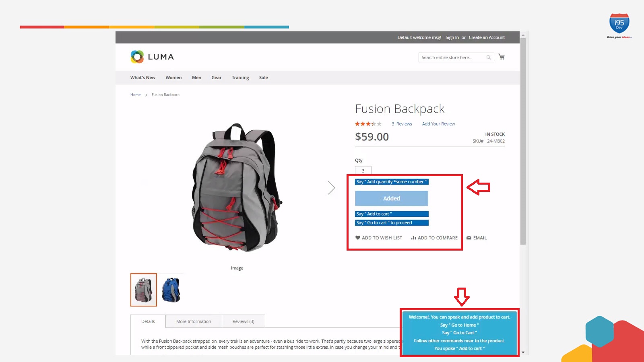This screenshot has height=362, width=644.
Task: Click the star rating
Action: [x=368, y=124]
